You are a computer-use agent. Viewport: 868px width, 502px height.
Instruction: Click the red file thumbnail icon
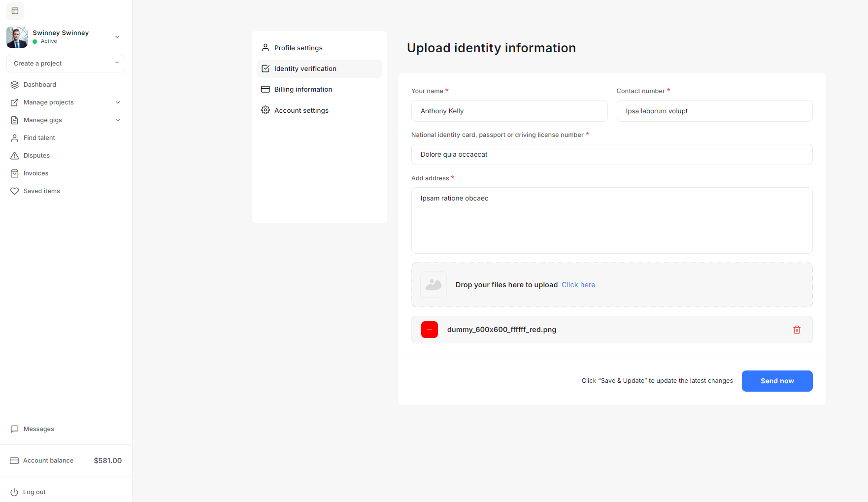(x=429, y=330)
